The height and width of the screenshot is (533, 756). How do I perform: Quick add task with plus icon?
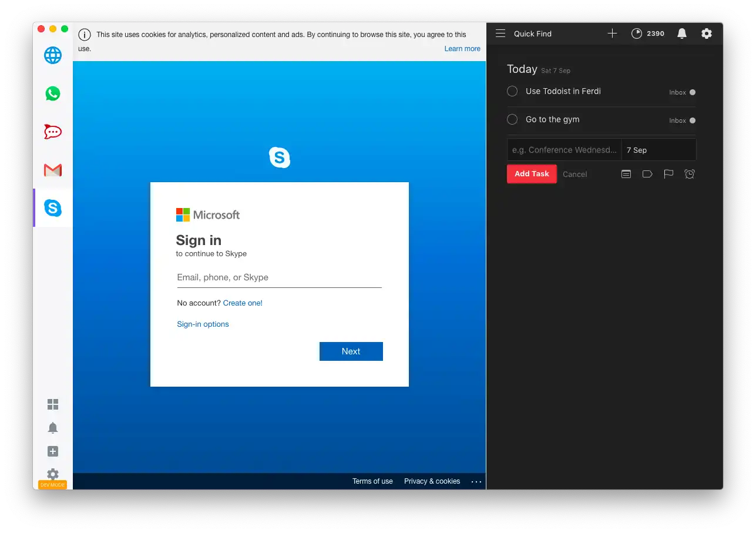tap(612, 33)
